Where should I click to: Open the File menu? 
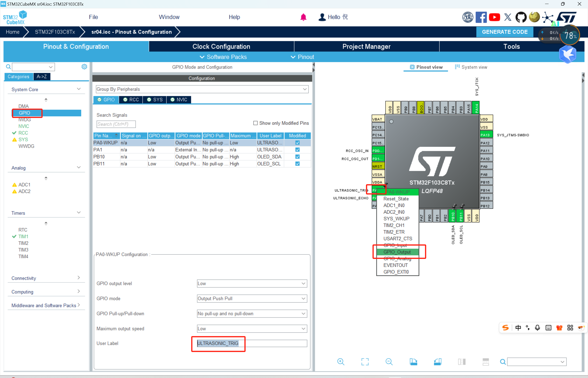tap(93, 17)
